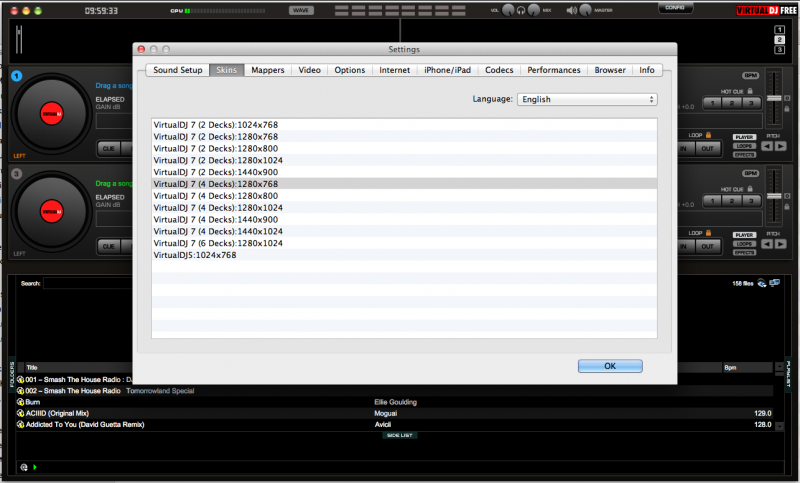Open the Language dropdown
The height and width of the screenshot is (483, 800).
tap(586, 99)
